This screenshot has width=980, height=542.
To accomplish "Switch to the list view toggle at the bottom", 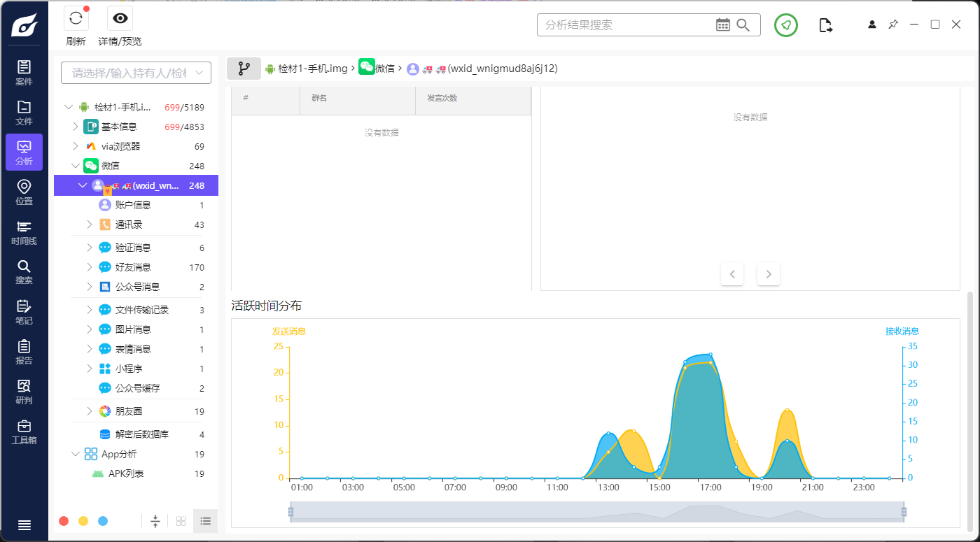I will [205, 521].
